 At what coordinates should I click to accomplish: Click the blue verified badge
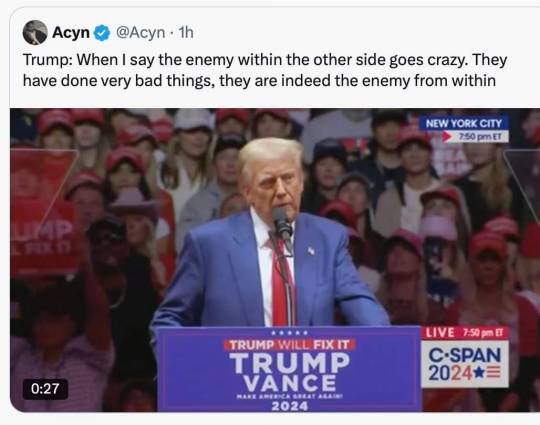click(x=102, y=33)
